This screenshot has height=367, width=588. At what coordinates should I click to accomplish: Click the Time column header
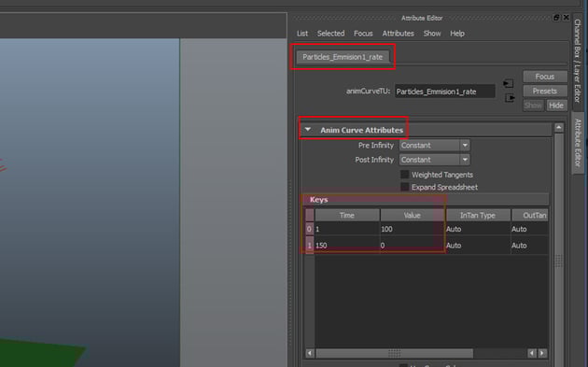pos(347,216)
